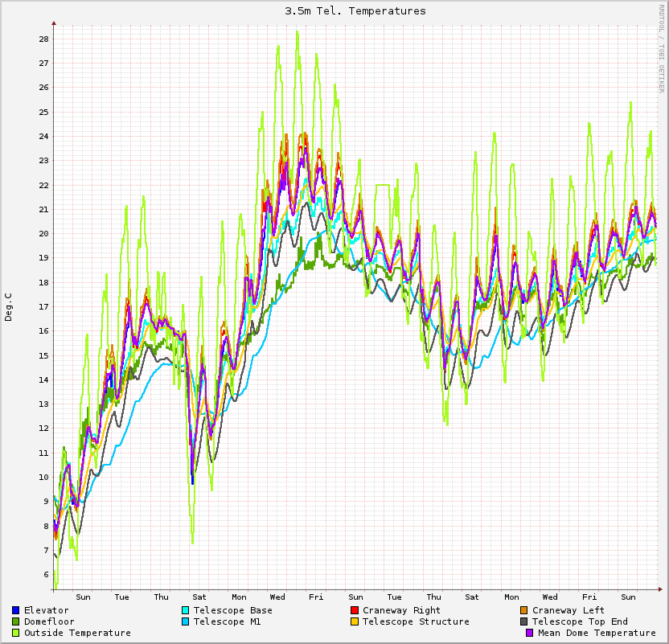Click the green Domefloor legend swatch
Screen dimensions: 669x644
(16, 621)
